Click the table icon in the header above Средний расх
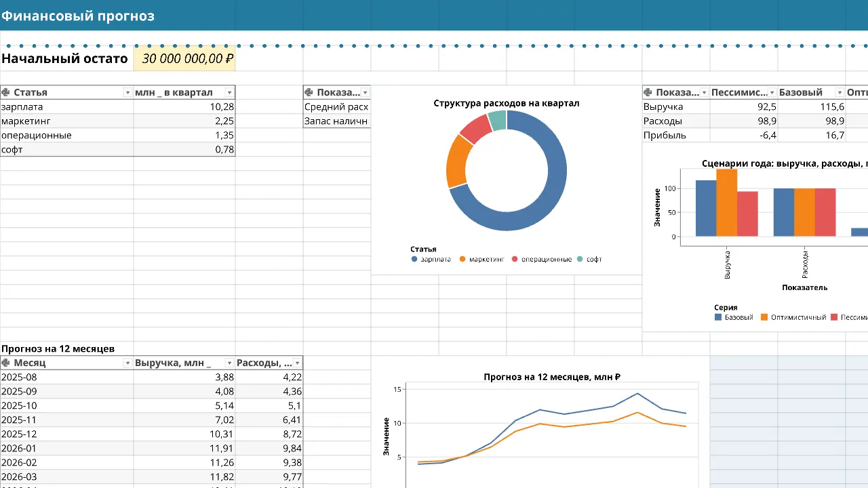Viewport: 868px width, 488px height. pyautogui.click(x=310, y=92)
